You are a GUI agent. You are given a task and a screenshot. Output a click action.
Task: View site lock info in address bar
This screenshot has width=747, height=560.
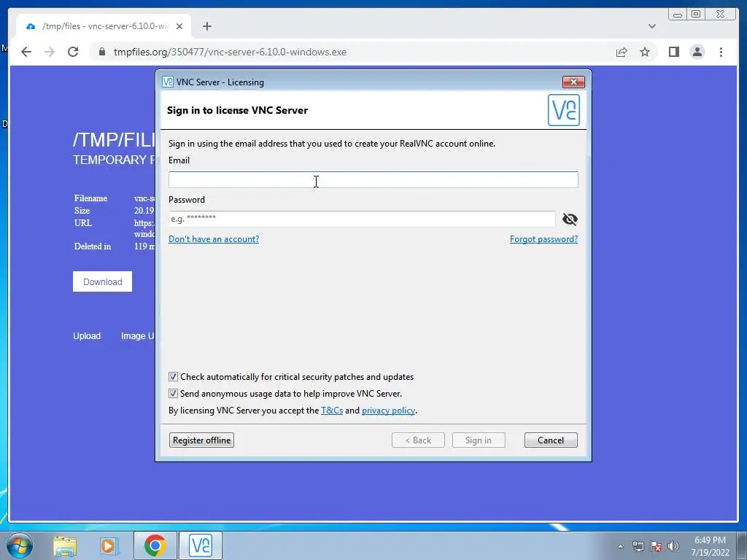click(x=102, y=52)
